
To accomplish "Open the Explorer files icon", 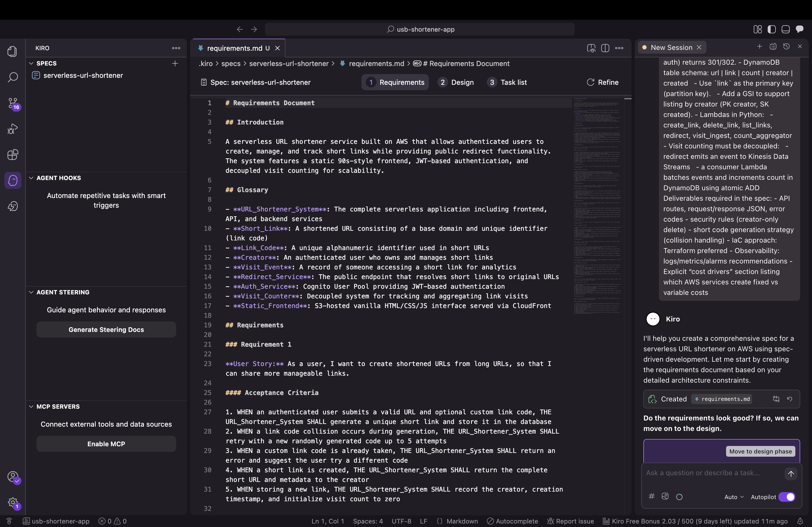I will pos(13,51).
